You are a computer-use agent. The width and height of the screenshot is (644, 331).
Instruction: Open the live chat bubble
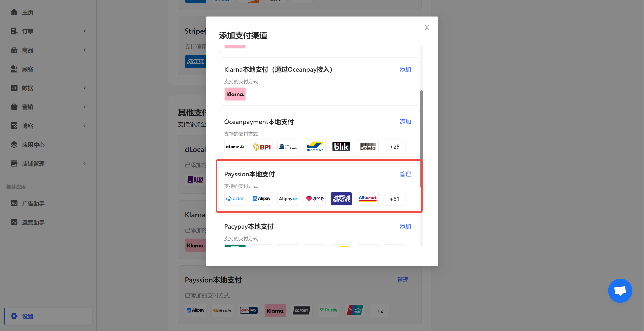click(x=620, y=291)
